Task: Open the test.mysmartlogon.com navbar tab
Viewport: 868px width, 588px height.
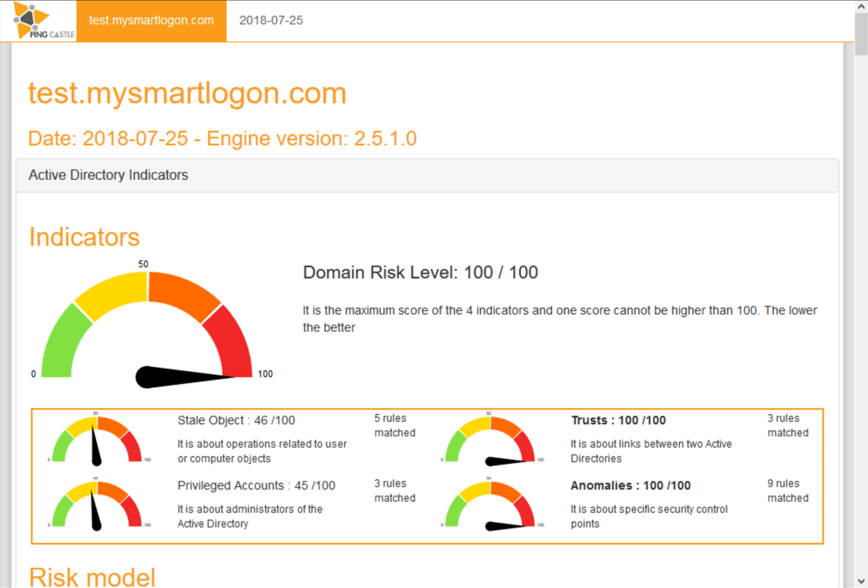Action: pos(151,21)
